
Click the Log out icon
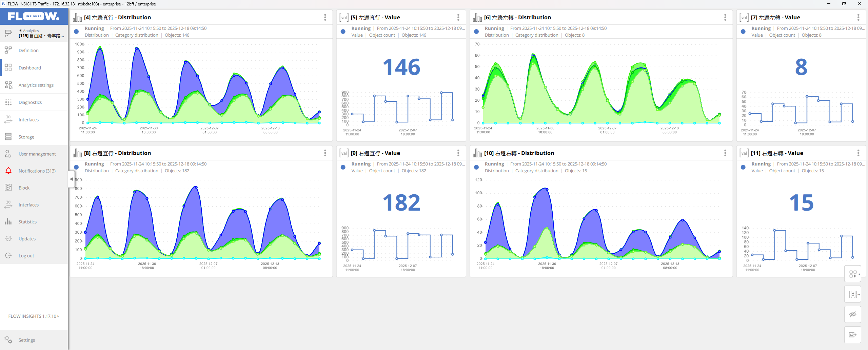click(x=8, y=255)
